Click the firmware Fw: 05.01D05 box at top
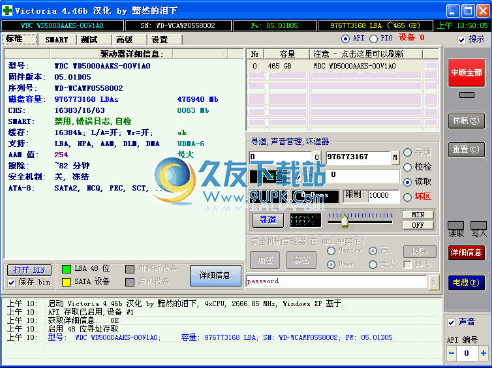 pos(275,26)
